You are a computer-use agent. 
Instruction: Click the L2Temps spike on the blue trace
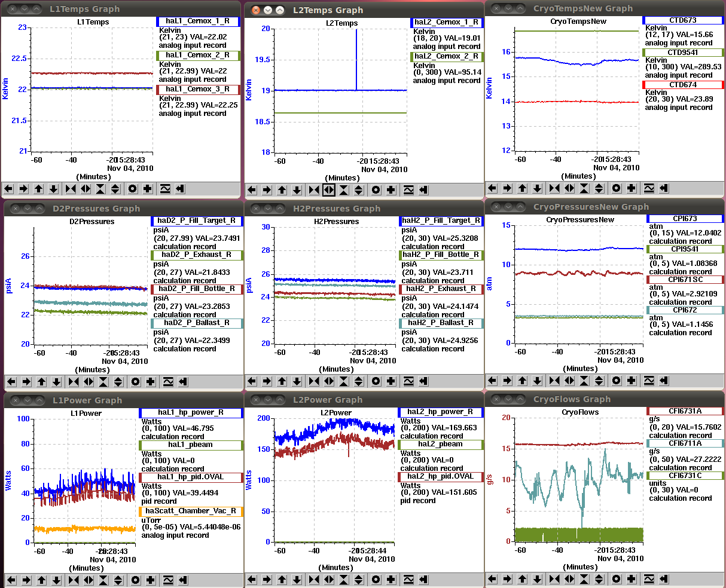[357, 60]
